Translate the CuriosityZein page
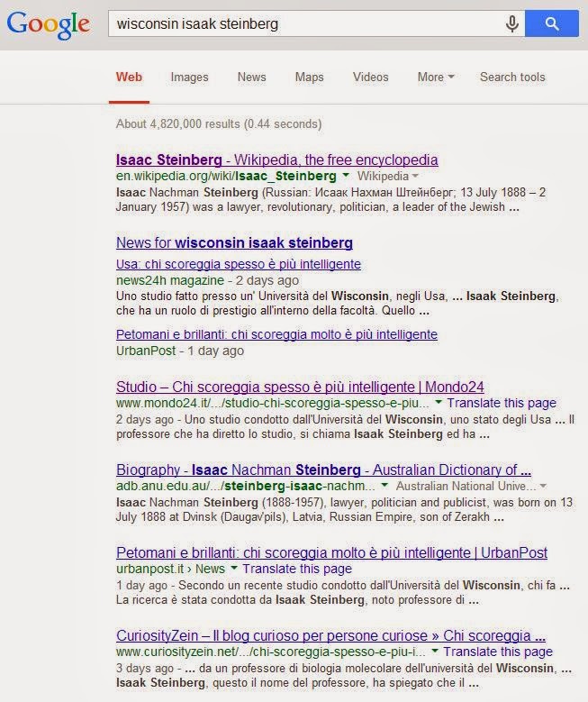Screen dimensions: 588x702 498,652
